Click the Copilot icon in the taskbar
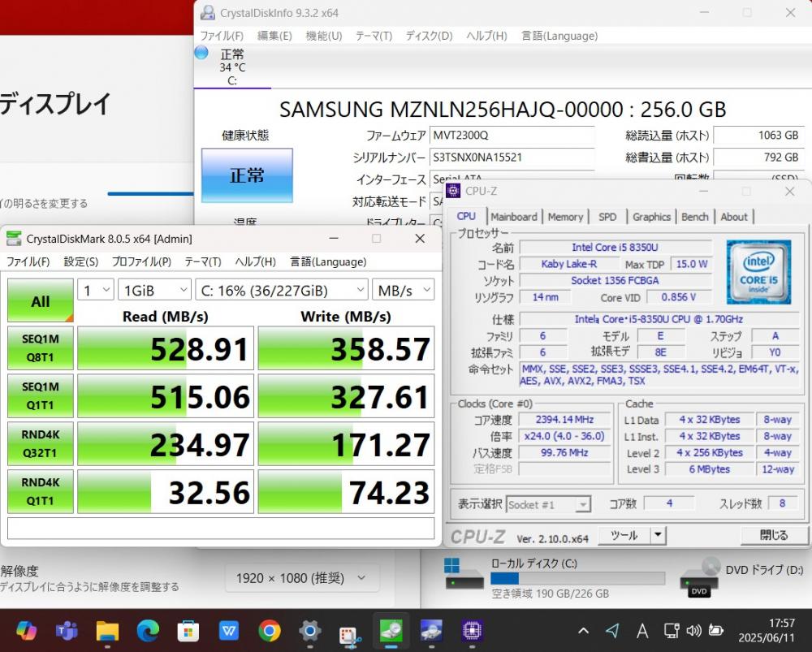The width and height of the screenshot is (812, 652). tap(27, 630)
